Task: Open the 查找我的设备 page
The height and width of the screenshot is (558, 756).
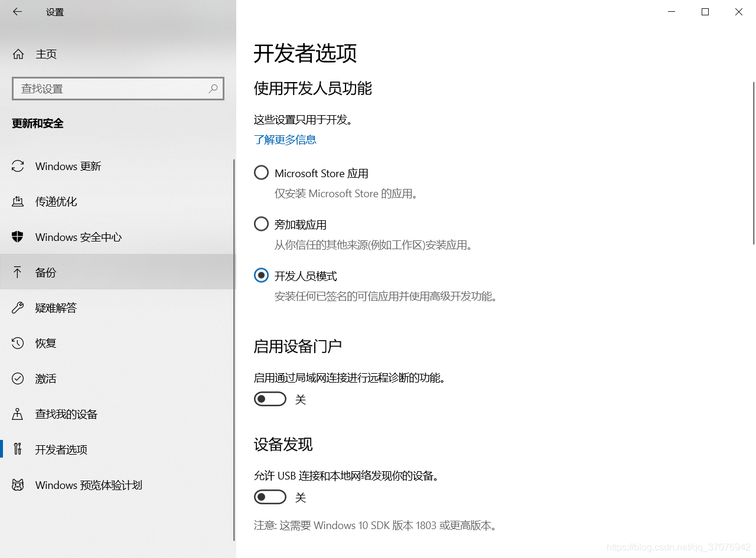Action: pyautogui.click(x=118, y=415)
